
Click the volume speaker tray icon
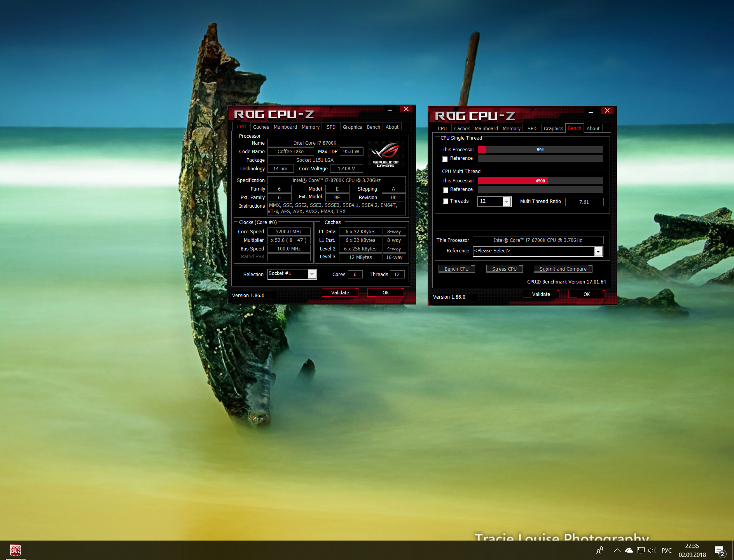(x=652, y=550)
